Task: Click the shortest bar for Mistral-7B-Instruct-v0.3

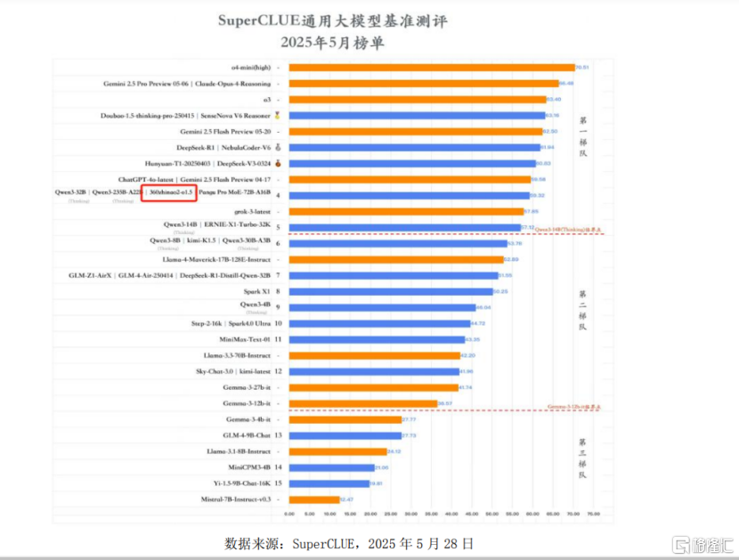Action: [x=313, y=499]
